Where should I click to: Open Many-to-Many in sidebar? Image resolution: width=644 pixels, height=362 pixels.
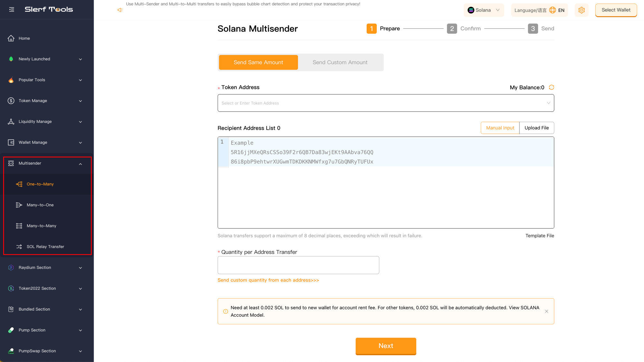coord(41,226)
